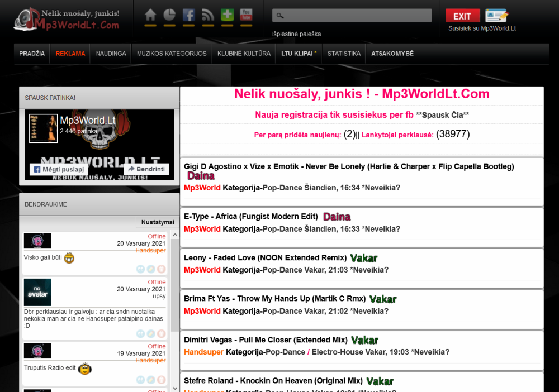
Task: Open the MUZIKOS KATEGORIJOS menu
Action: tap(172, 54)
